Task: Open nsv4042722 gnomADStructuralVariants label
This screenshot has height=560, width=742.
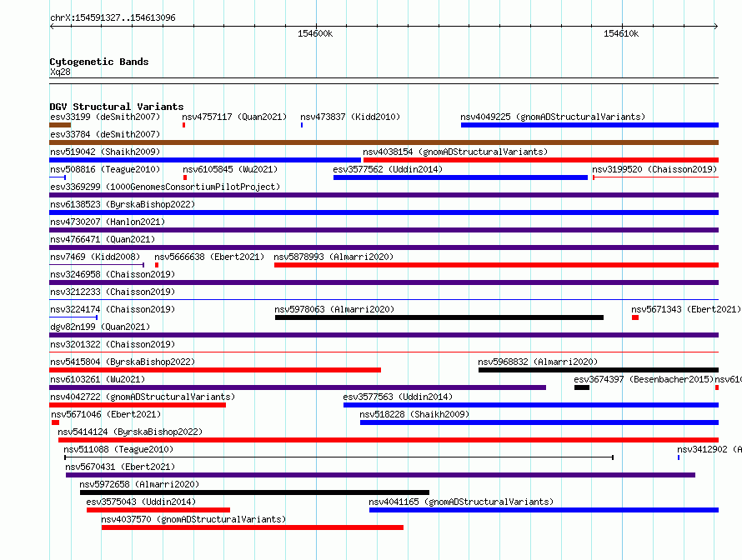Action: pos(143,397)
